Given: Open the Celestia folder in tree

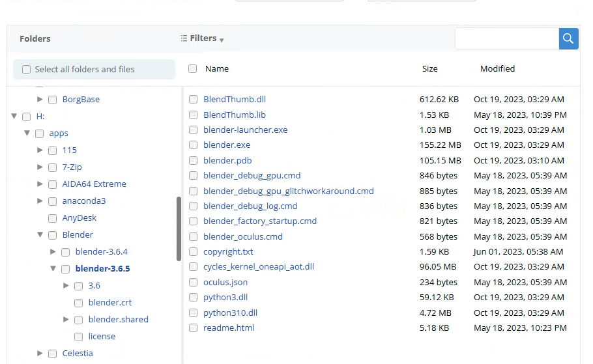Looking at the screenshot, I should 78,354.
